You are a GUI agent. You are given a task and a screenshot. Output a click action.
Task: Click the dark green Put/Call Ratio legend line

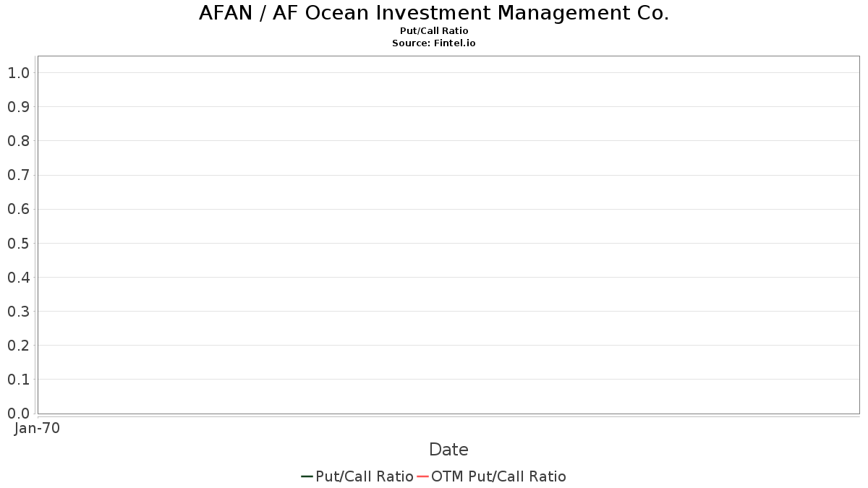tap(307, 476)
